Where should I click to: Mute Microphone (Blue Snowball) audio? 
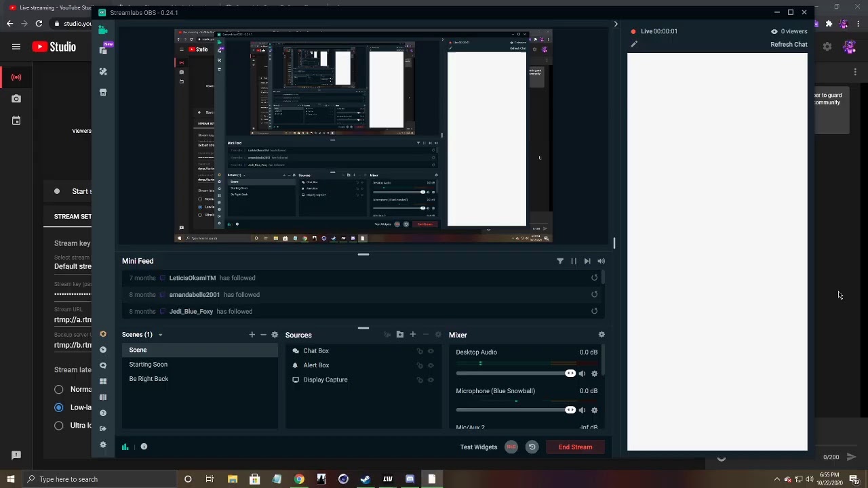click(582, 410)
